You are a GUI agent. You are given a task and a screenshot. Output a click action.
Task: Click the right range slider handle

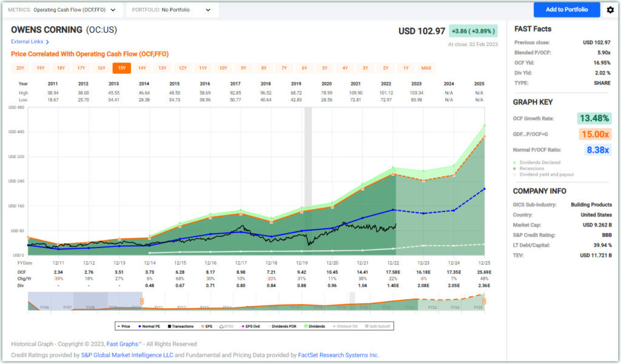point(484,302)
